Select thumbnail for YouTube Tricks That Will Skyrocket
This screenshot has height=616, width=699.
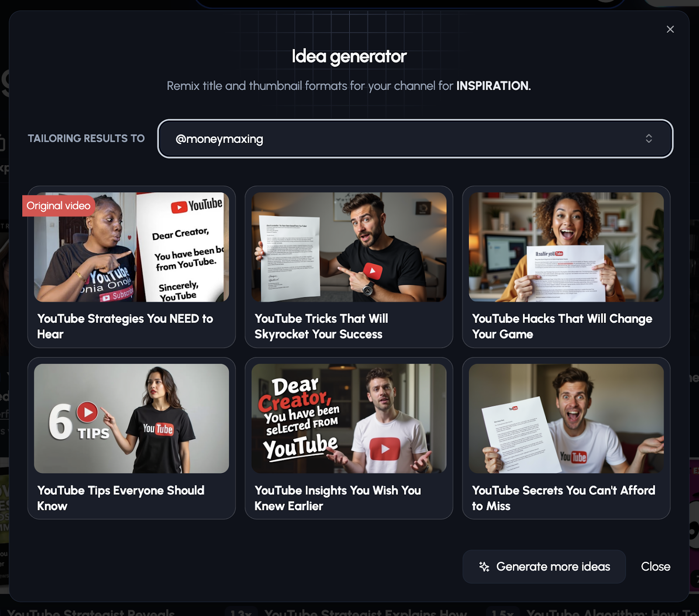(x=349, y=247)
